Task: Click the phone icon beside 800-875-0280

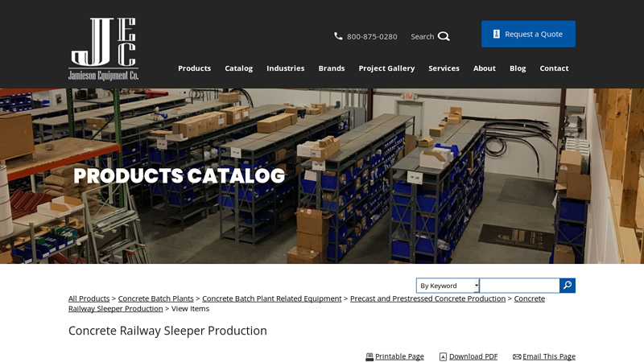Action: [338, 36]
